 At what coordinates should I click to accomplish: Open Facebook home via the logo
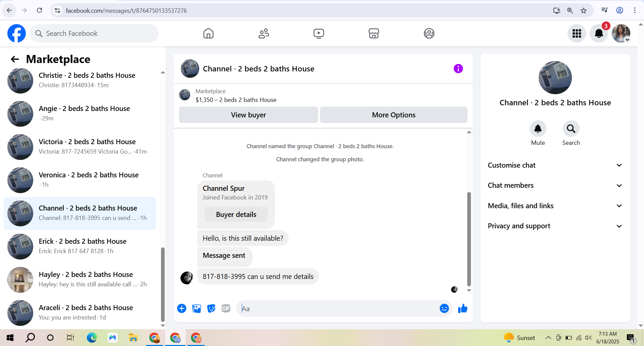(16, 33)
